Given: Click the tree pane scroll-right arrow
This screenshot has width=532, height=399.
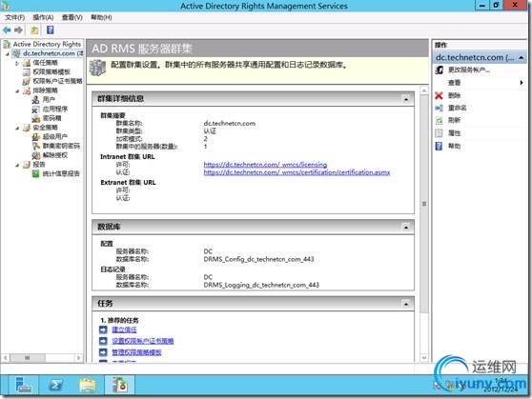Looking at the screenshot, I should pyautogui.click(x=78, y=358).
